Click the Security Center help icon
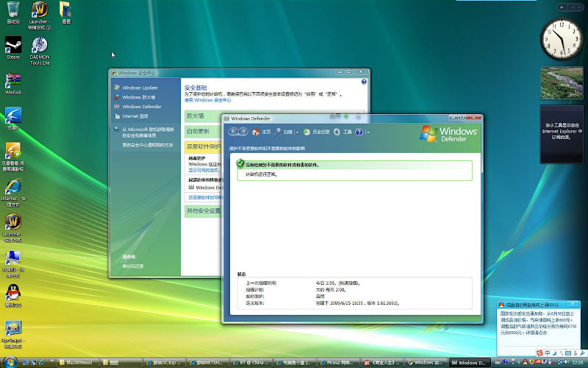Screen dimensions: 588x368 [364, 82]
